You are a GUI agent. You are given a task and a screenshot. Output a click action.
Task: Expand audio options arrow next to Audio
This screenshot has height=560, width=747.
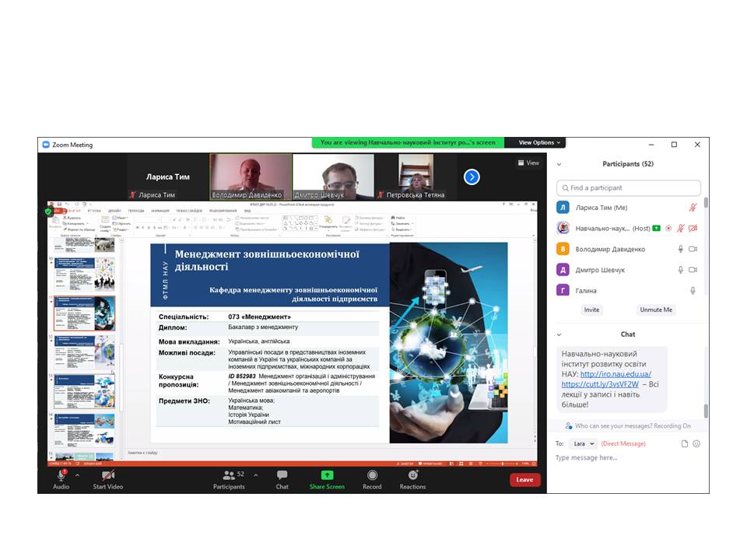tap(77, 474)
